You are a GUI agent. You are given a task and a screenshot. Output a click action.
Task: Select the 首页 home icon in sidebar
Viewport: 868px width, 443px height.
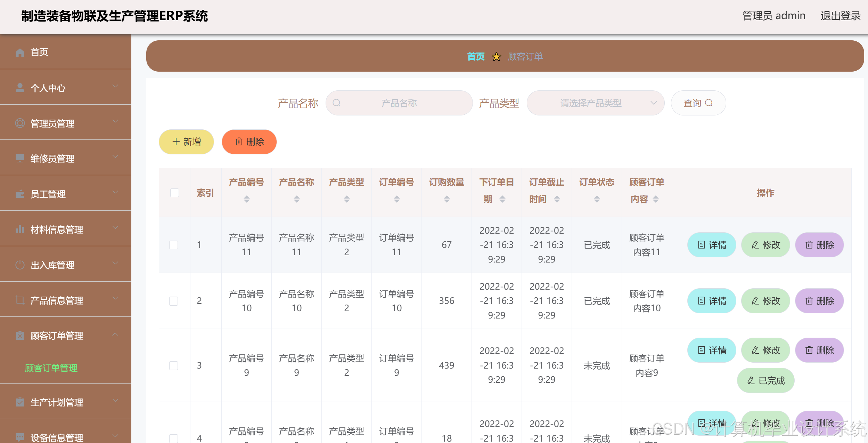point(20,52)
